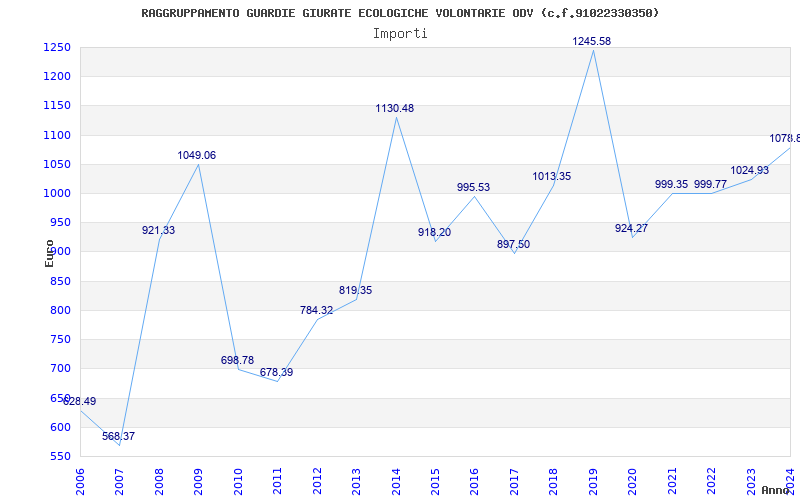Click the x-axis year 2017
The image size is (800, 500).
pyautogui.click(x=514, y=482)
